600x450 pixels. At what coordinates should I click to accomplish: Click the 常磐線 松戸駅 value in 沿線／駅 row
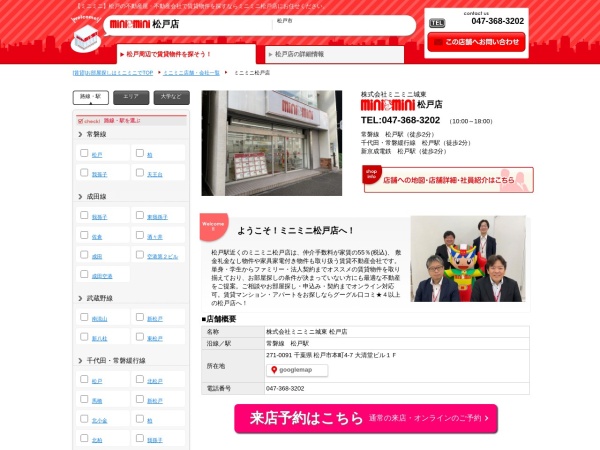288,344
